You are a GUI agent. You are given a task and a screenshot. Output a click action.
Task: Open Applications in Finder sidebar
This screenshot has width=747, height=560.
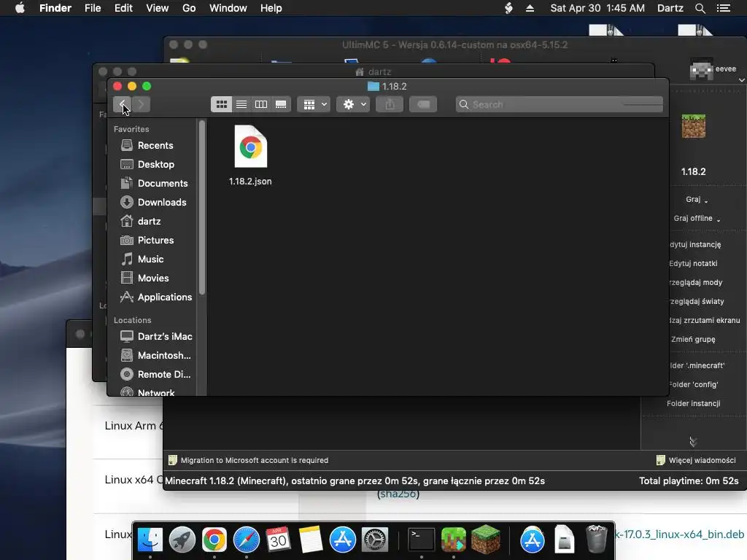coord(165,297)
